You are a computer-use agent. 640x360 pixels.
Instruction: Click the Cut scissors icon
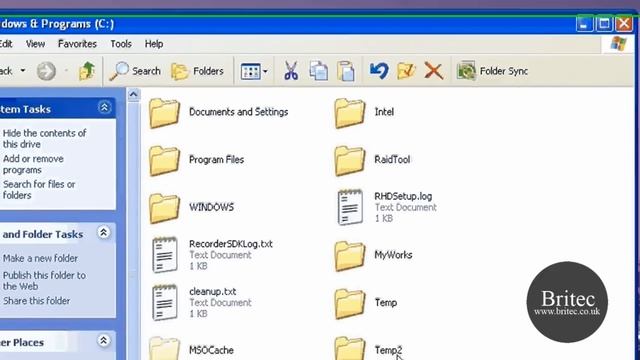[x=291, y=71]
